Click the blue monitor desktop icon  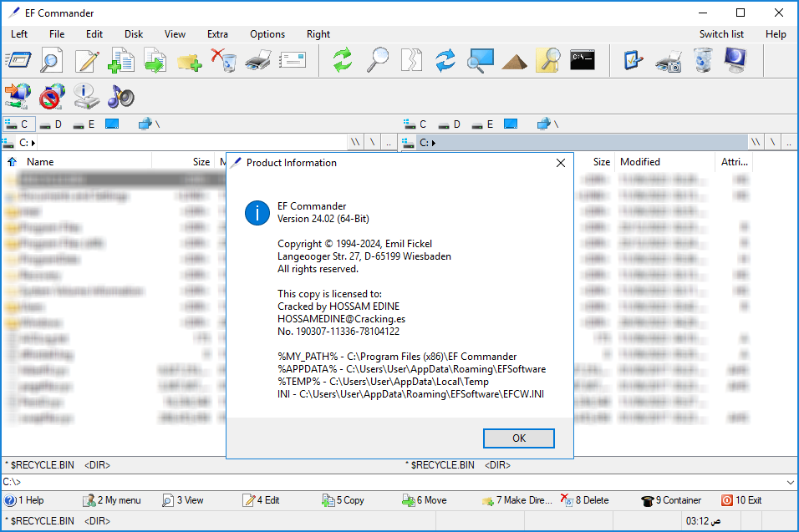(x=735, y=60)
